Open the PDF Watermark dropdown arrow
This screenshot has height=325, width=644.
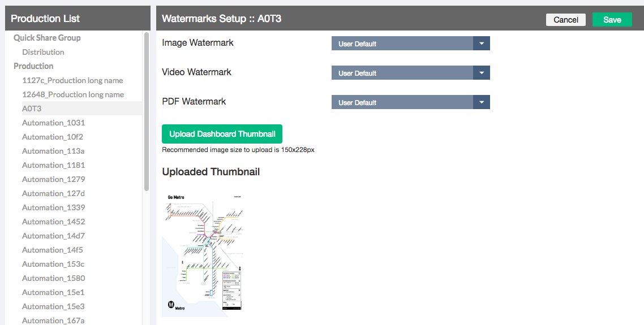(x=481, y=102)
